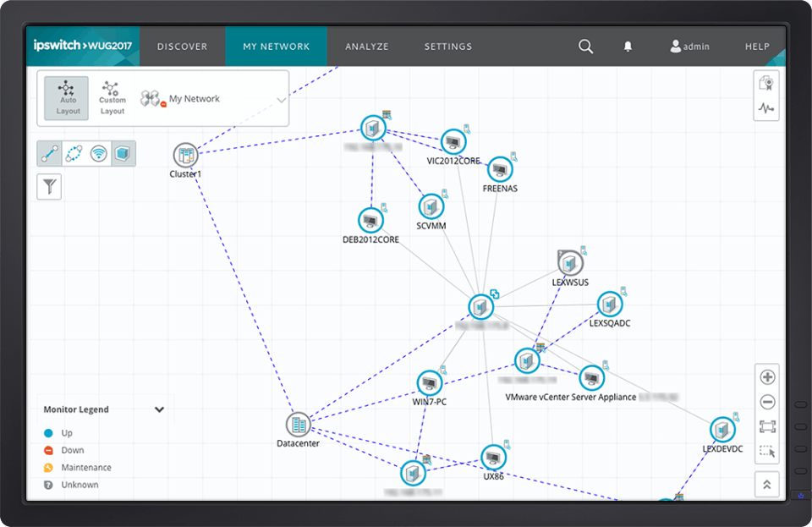The width and height of the screenshot is (812, 527).
Task: Toggle the link connections overlay
Action: coord(50,153)
